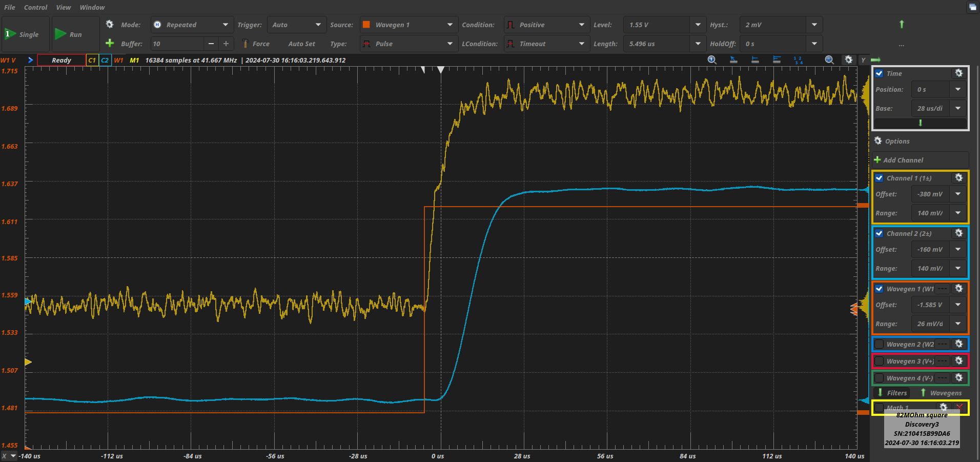Click the time position slider bar
This screenshot has height=462, width=980.
(x=921, y=123)
